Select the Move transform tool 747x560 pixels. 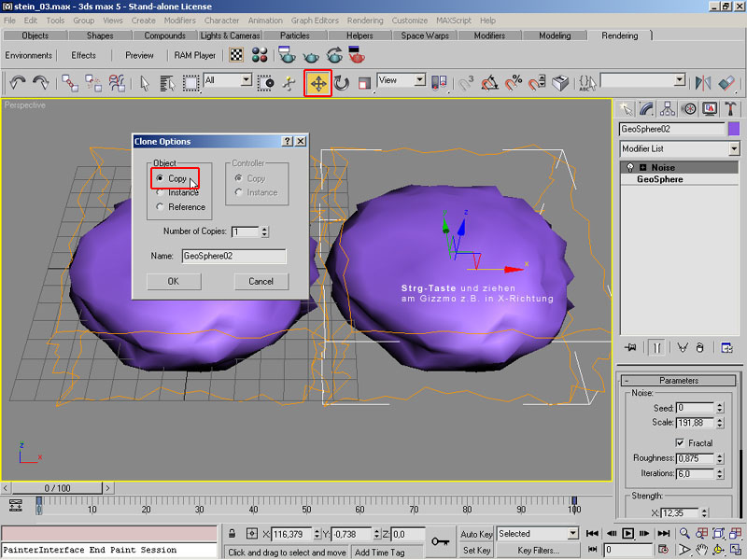(317, 83)
